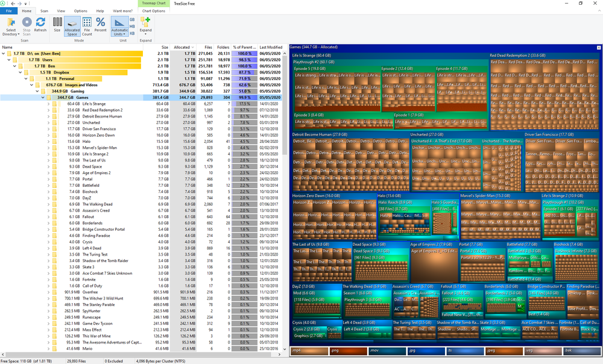Collapse the Images and Videos node
This screenshot has height=364, width=603.
(x=31, y=85)
